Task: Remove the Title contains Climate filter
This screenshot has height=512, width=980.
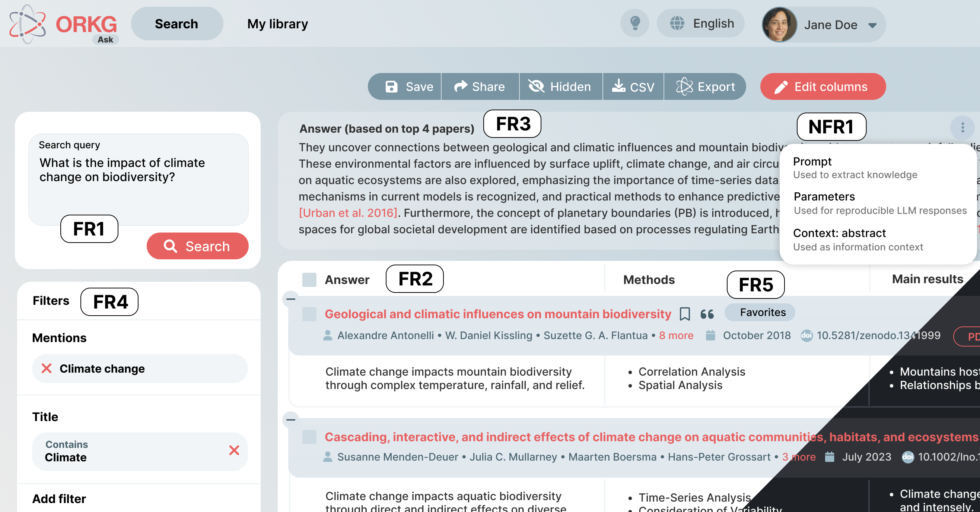Action: [x=234, y=451]
